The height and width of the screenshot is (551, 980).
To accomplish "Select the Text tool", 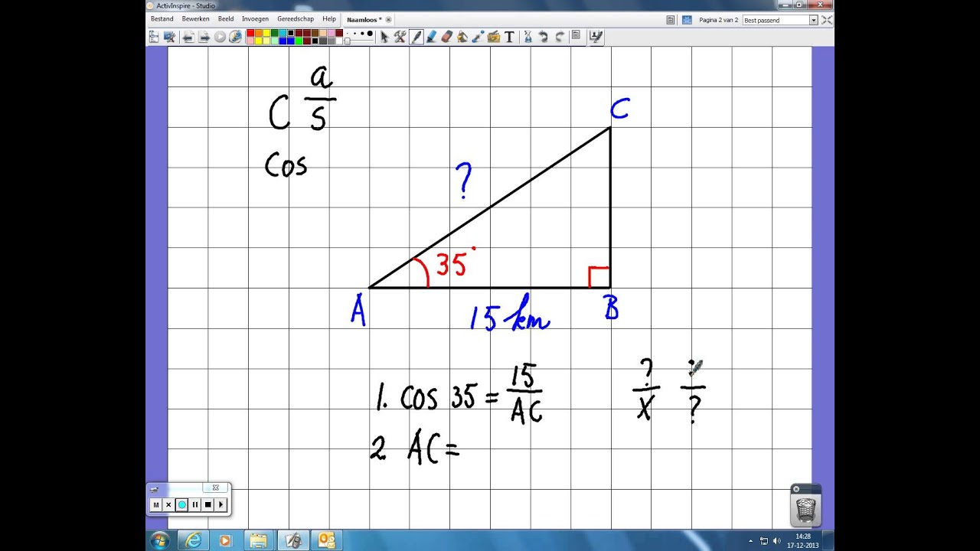I will 509,36.
